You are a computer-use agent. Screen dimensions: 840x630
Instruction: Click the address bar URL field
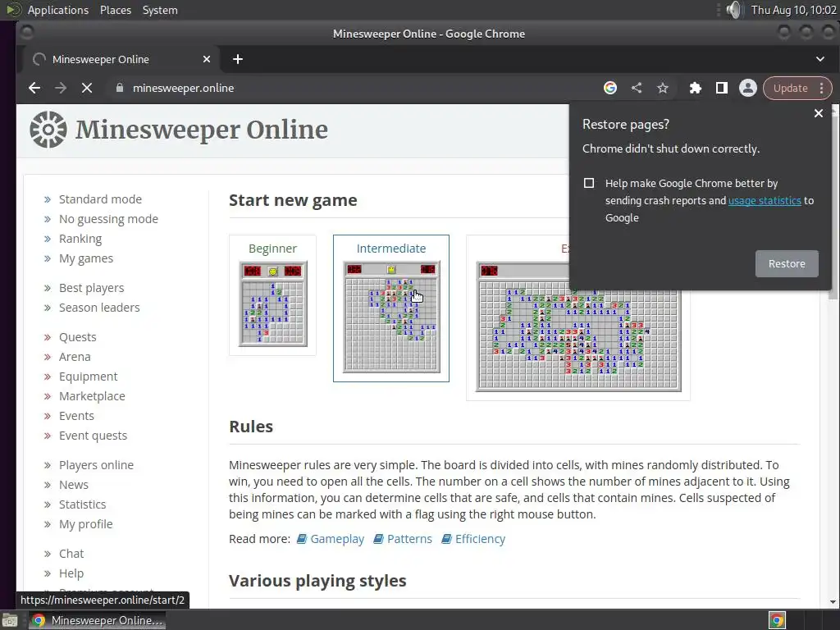pyautogui.click(x=354, y=88)
